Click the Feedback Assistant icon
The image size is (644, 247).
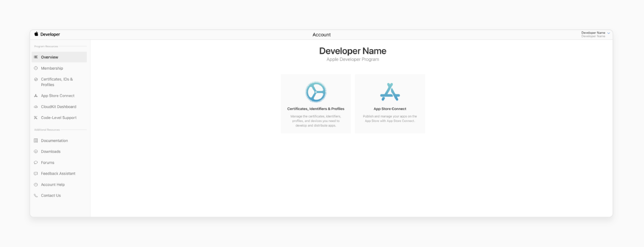(36, 174)
